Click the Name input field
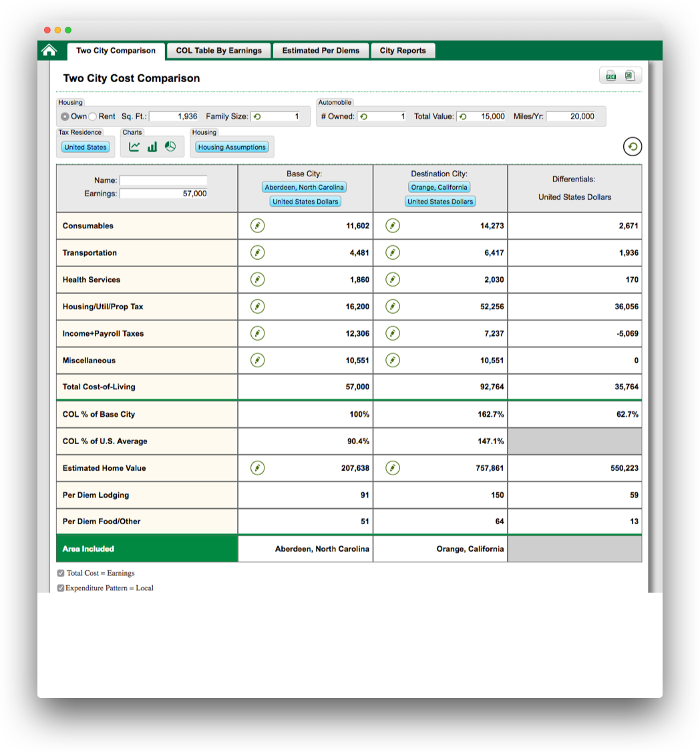Image resolution: width=700 pixels, height=752 pixels. point(164,180)
